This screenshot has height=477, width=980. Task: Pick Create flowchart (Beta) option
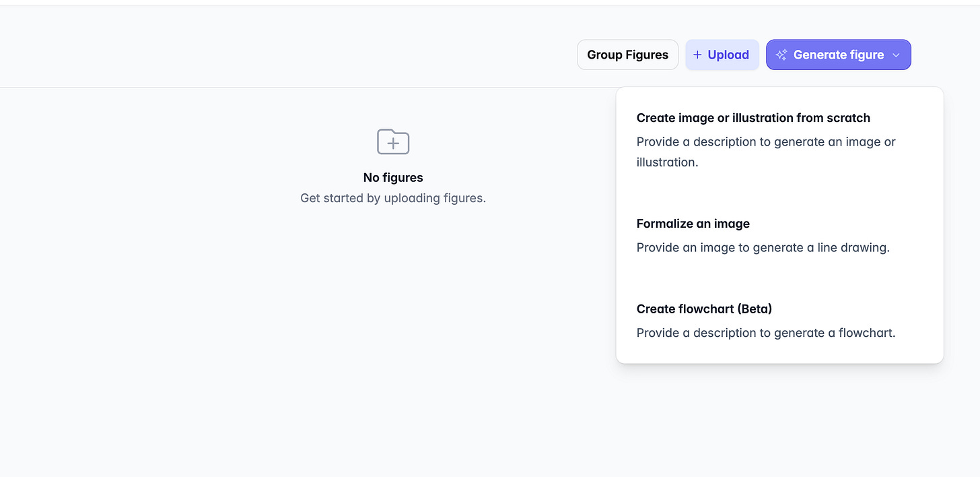click(x=779, y=321)
